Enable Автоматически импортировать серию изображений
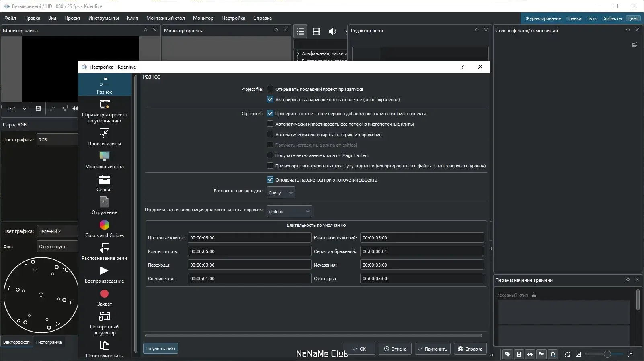 (x=270, y=135)
